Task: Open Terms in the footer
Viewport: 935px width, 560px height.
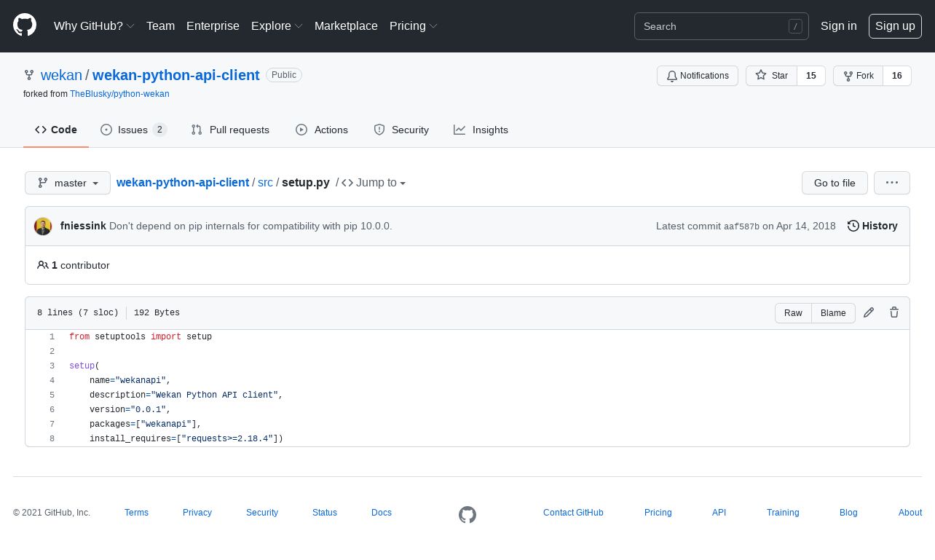Action: point(136,513)
